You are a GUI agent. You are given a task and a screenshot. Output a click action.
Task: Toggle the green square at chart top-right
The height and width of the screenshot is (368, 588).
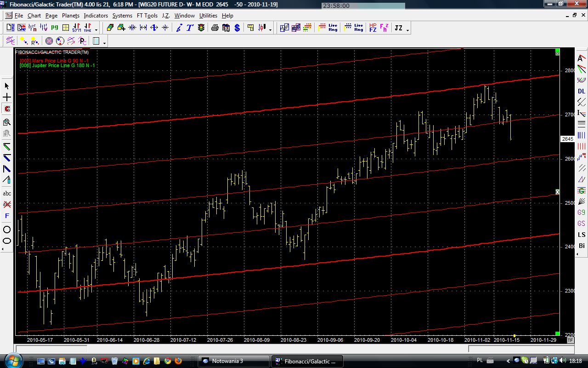pos(557,50)
